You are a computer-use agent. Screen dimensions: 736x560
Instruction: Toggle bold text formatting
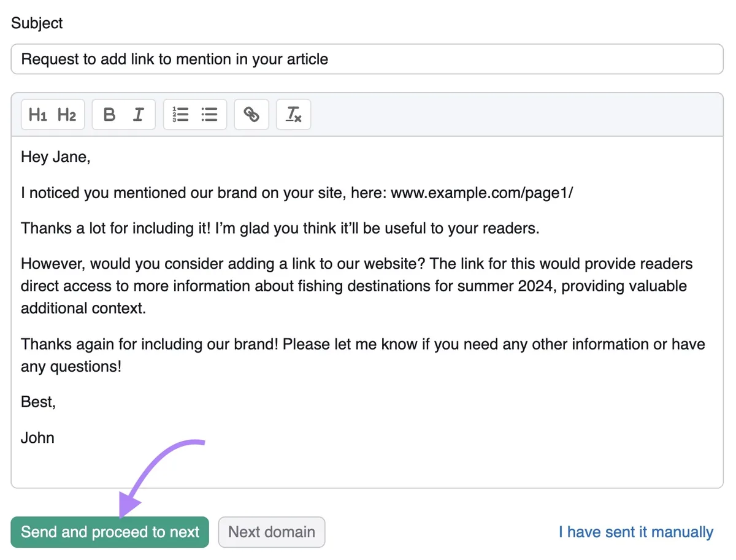click(x=109, y=115)
